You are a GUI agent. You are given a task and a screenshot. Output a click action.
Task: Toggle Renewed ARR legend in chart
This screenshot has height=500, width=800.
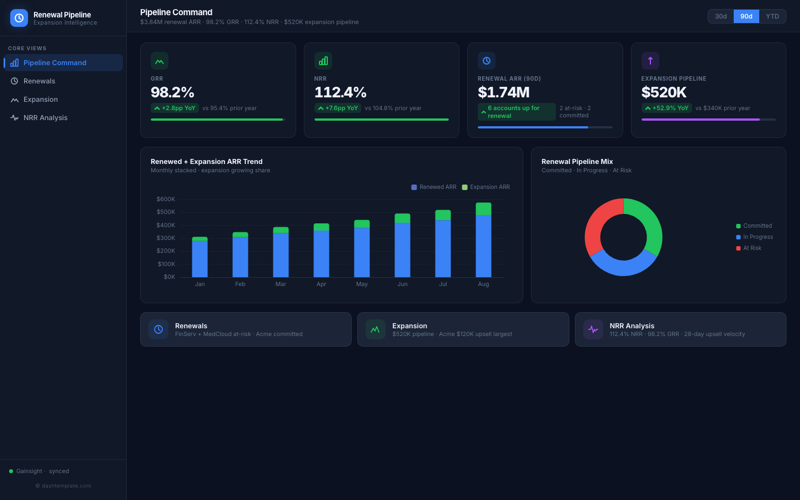coord(434,187)
